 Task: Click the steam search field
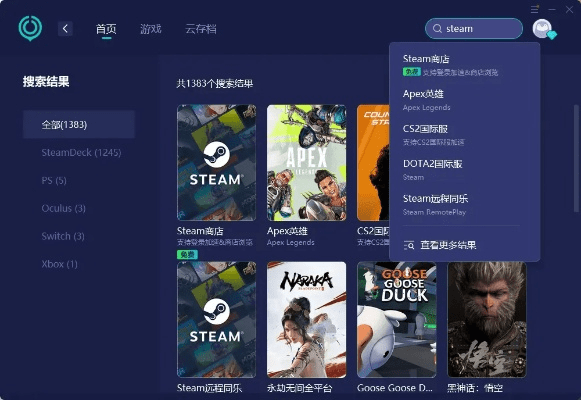pos(474,29)
